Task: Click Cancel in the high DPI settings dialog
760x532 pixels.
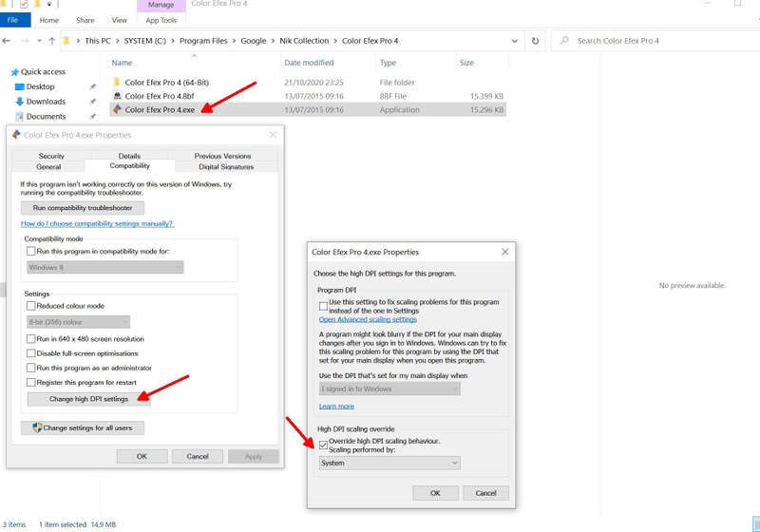Action: (x=485, y=493)
